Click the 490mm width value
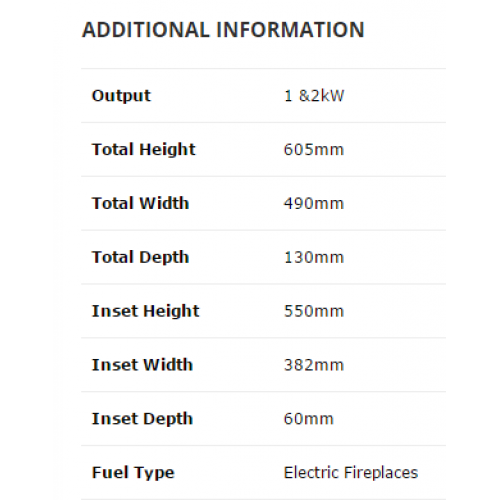Image resolution: width=500 pixels, height=500 pixels. pyautogui.click(x=314, y=203)
